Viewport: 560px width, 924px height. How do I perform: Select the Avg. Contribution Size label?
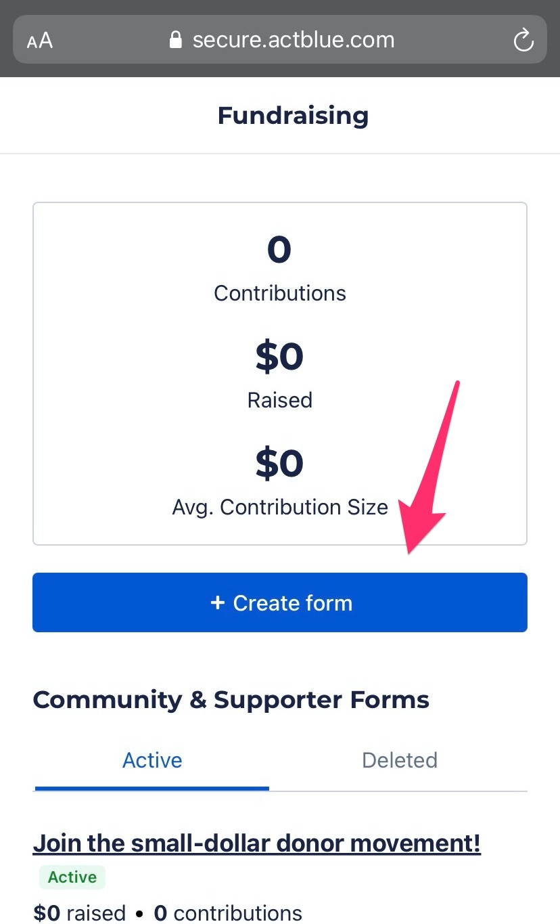tap(279, 507)
